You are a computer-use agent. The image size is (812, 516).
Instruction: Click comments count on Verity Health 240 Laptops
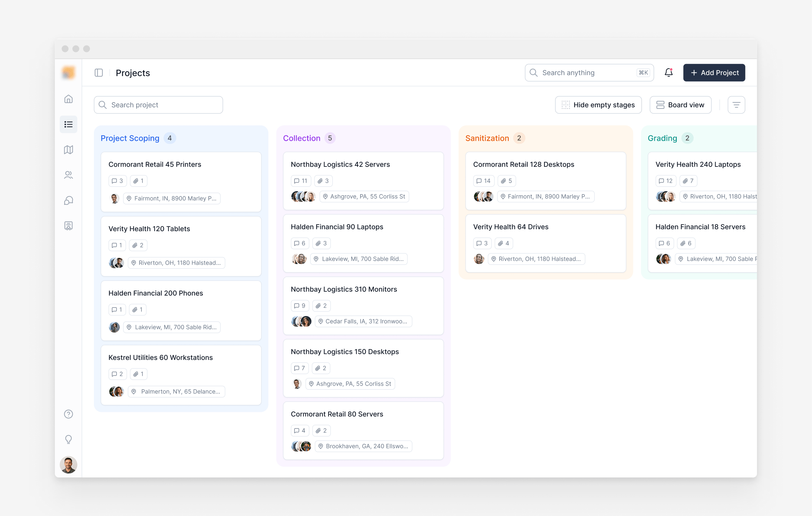[x=666, y=181]
